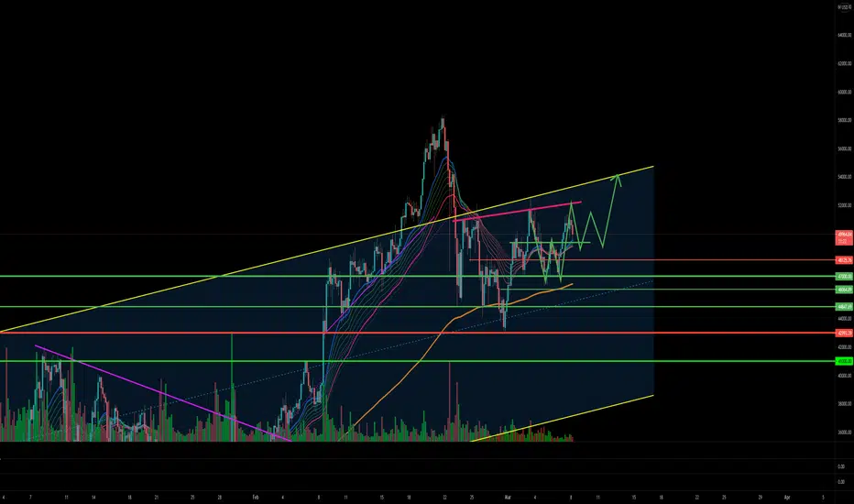This screenshot has width=854, height=504.
Task: Click the green 46064 price label
Action: [x=844, y=290]
